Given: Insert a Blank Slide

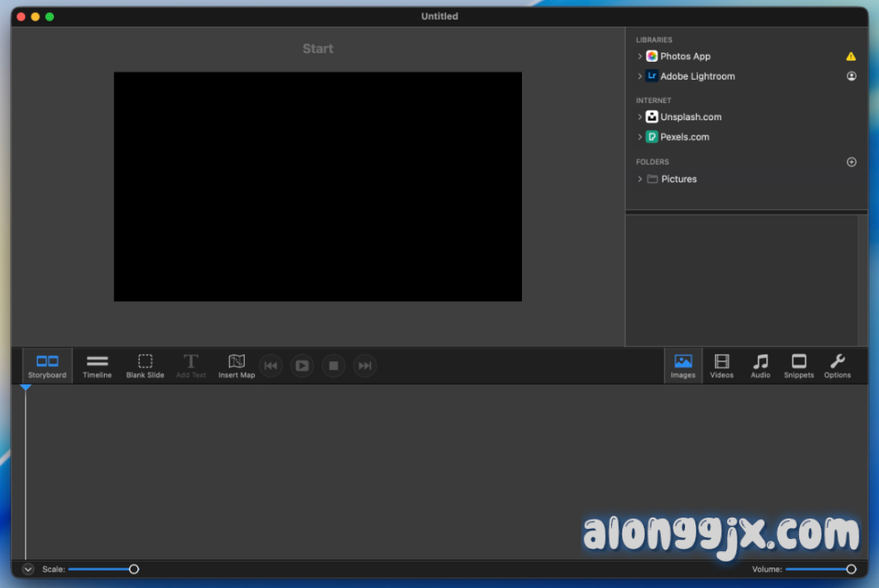Looking at the screenshot, I should (x=145, y=366).
